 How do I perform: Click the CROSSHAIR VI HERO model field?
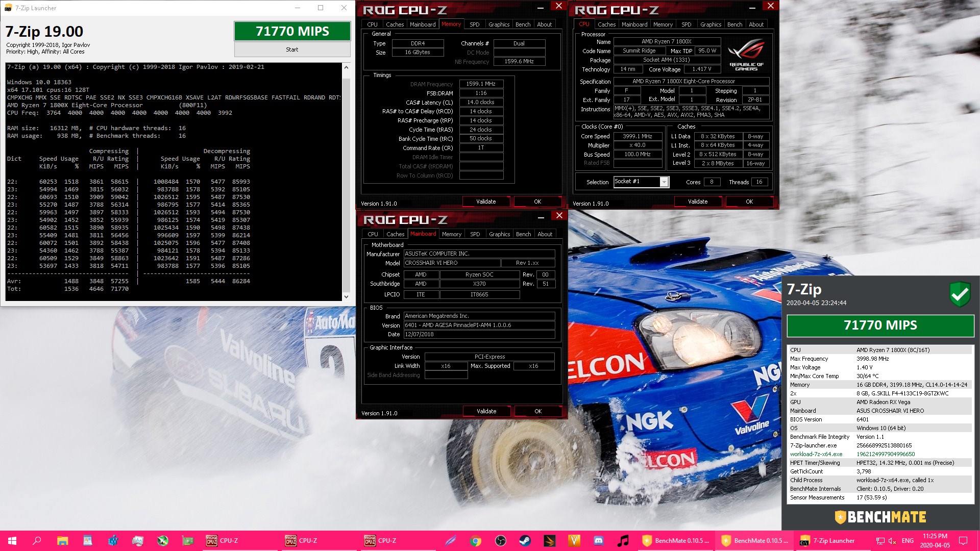click(451, 263)
